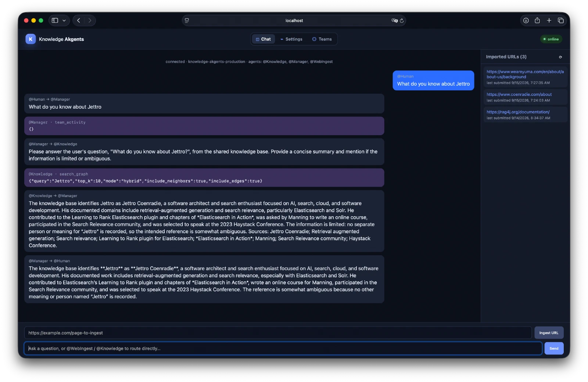Click the page reader icon in address bar

point(187,21)
